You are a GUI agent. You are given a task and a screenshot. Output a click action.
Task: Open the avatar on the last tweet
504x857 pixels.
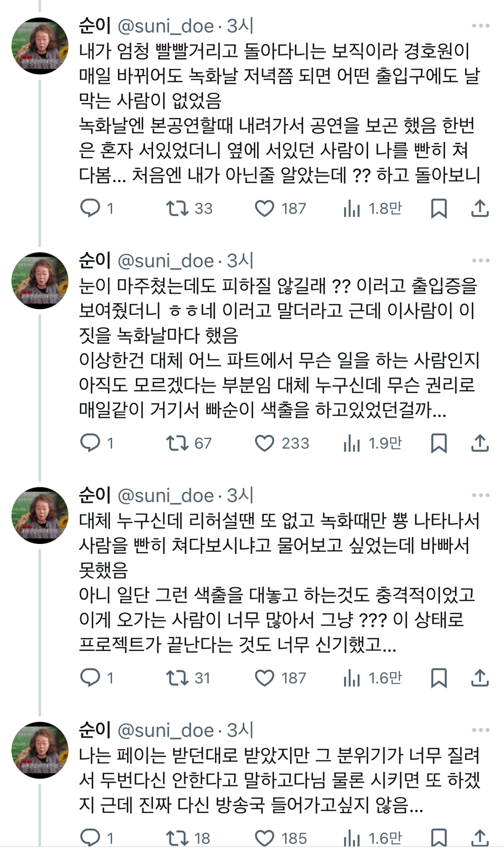(x=40, y=750)
